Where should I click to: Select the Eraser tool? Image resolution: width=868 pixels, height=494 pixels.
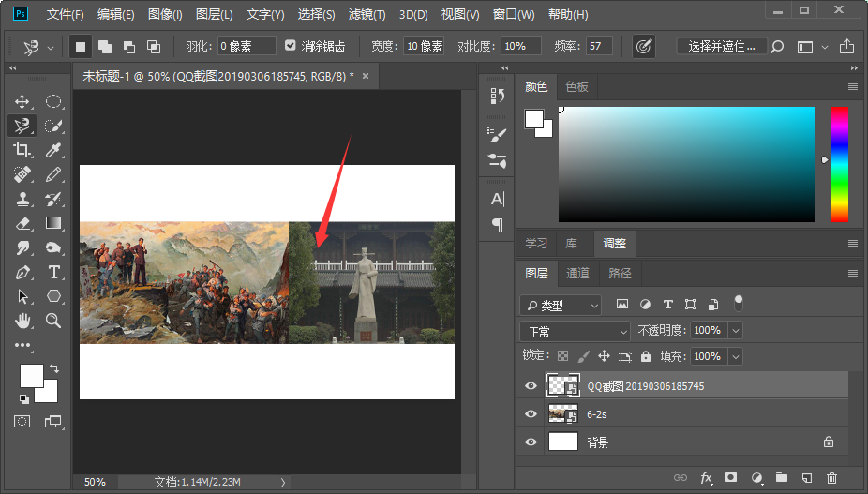[22, 223]
